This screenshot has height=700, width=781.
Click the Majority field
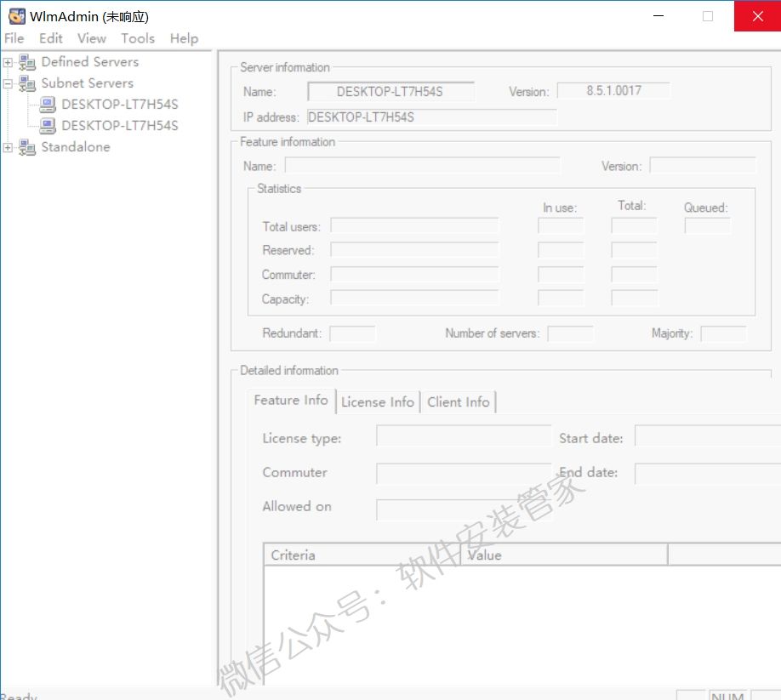pyautogui.click(x=724, y=333)
